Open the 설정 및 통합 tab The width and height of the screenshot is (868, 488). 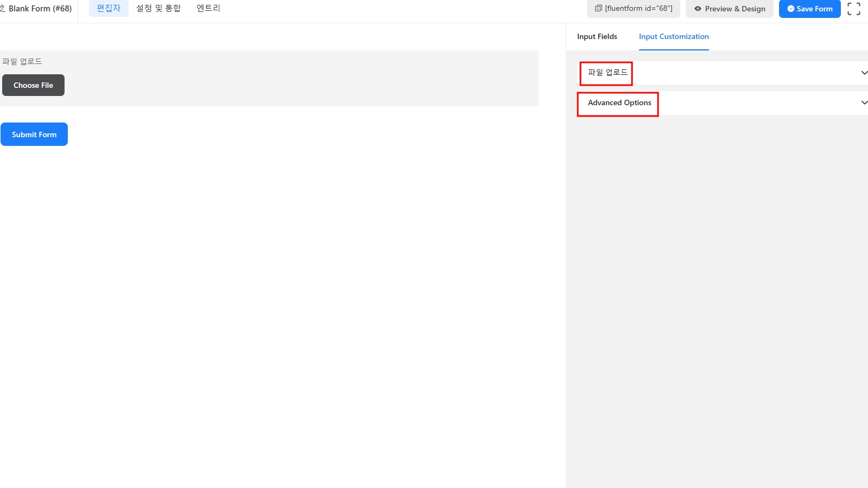click(x=158, y=8)
